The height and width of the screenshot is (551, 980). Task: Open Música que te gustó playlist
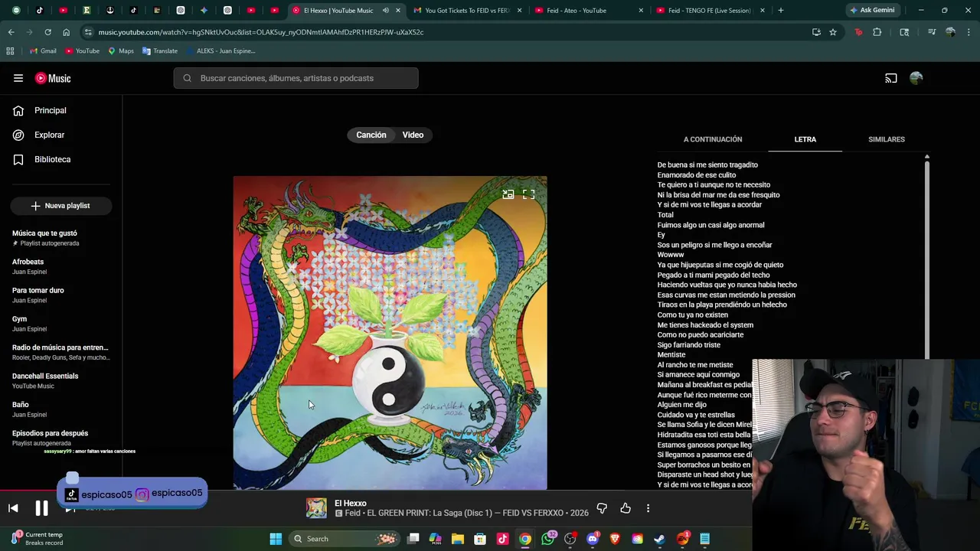(x=60, y=237)
